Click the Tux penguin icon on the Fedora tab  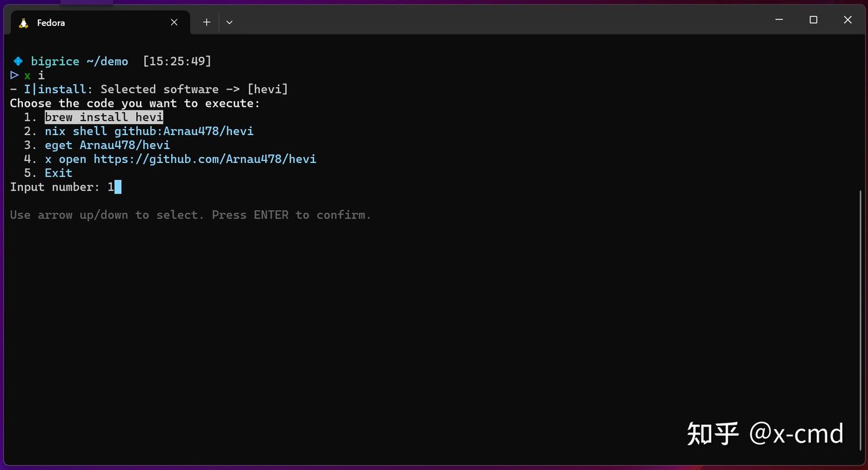pyautogui.click(x=24, y=22)
